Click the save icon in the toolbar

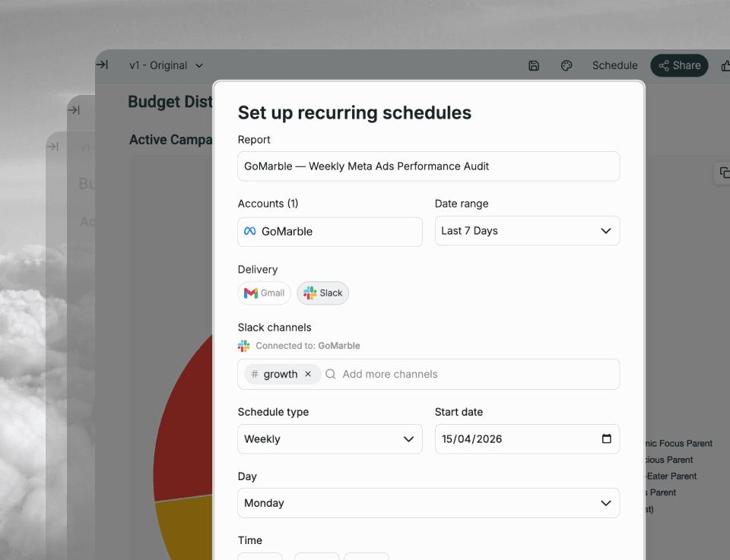[534, 65]
